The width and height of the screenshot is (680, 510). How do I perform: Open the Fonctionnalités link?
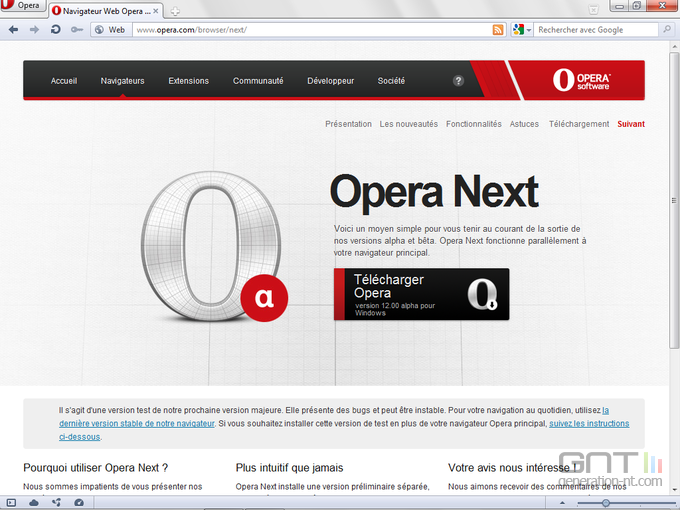(474, 124)
